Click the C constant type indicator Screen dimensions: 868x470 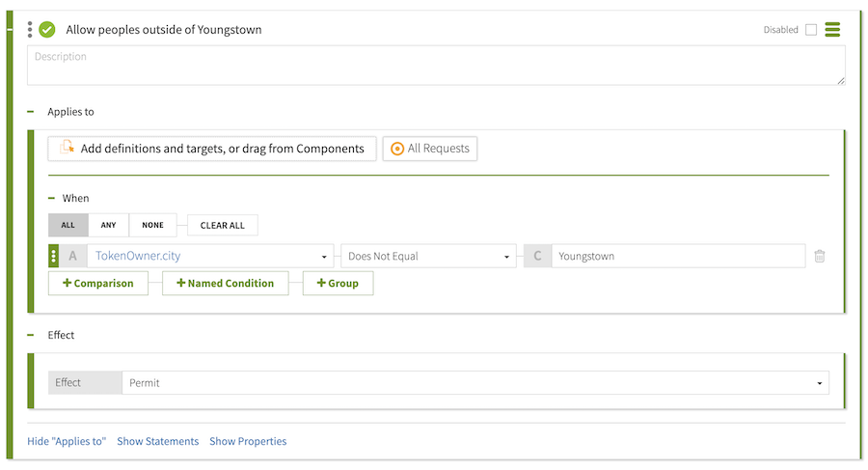coord(537,257)
